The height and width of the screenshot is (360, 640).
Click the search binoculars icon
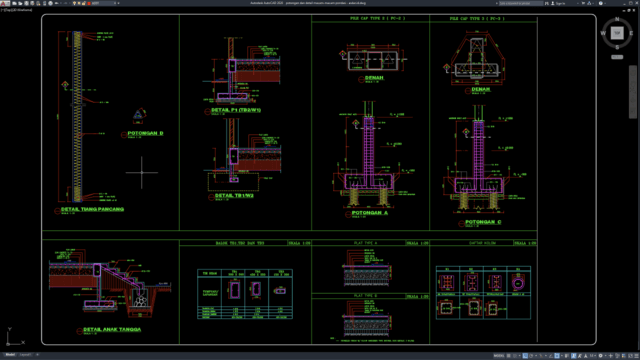pos(547,3)
